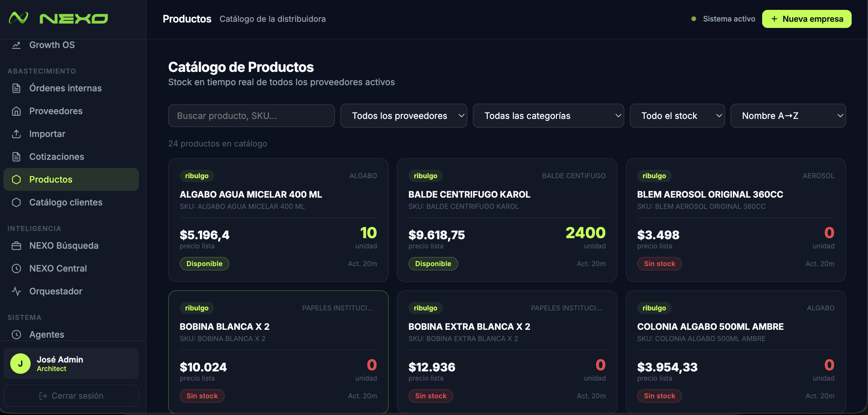The image size is (868, 415).
Task: Click the Proveedores building icon
Action: point(16,111)
